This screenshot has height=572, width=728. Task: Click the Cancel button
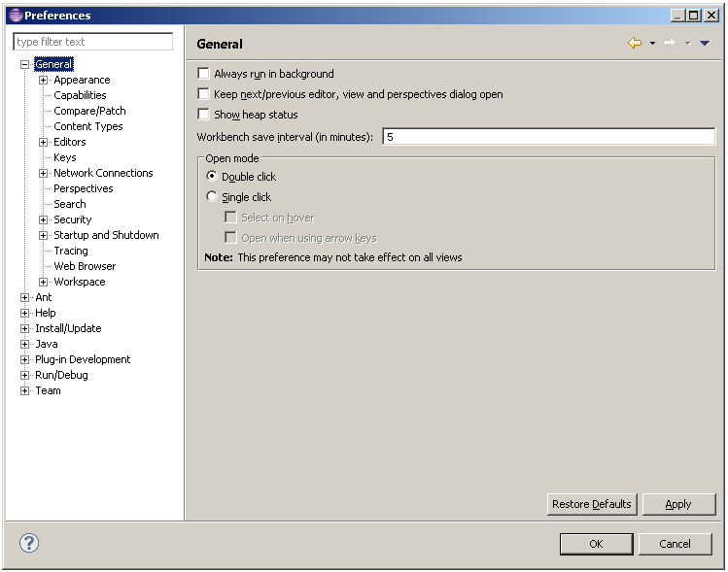point(675,544)
